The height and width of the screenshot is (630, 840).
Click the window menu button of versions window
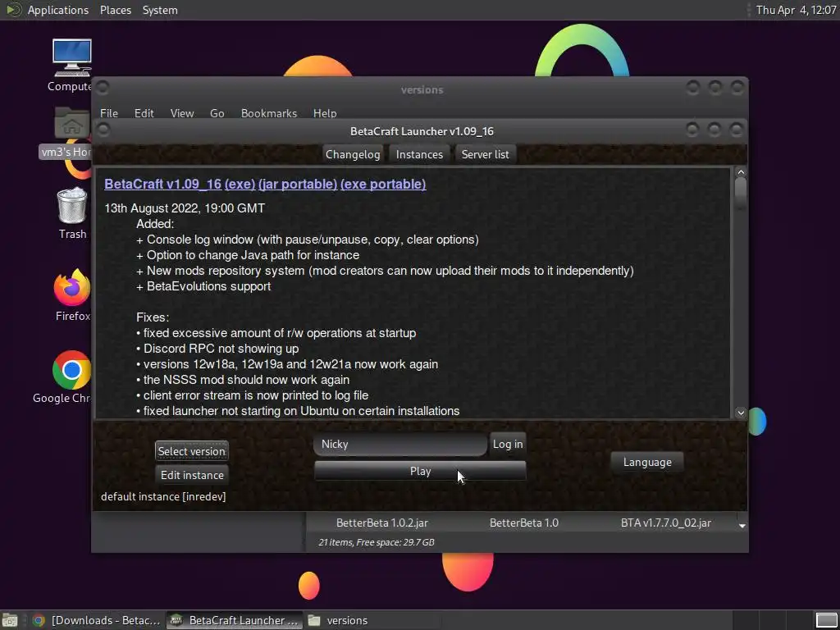(103, 87)
